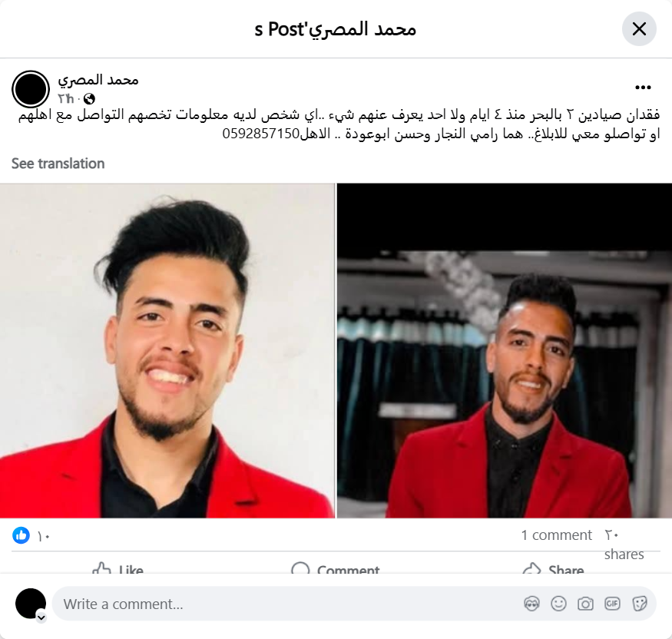Open the right photo with dark background
Screen dimensions: 672x639
coord(505,350)
